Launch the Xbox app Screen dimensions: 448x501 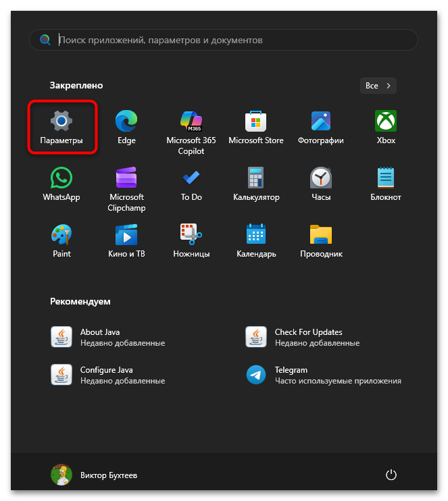pos(386,127)
